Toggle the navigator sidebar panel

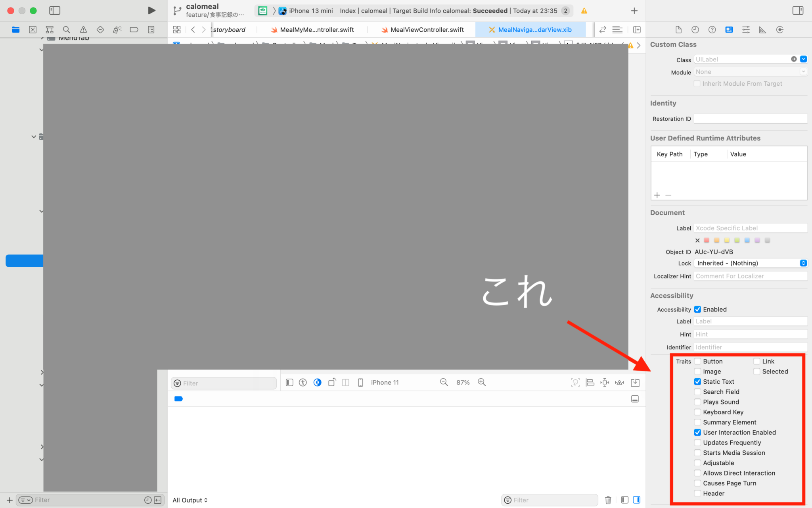click(x=55, y=11)
